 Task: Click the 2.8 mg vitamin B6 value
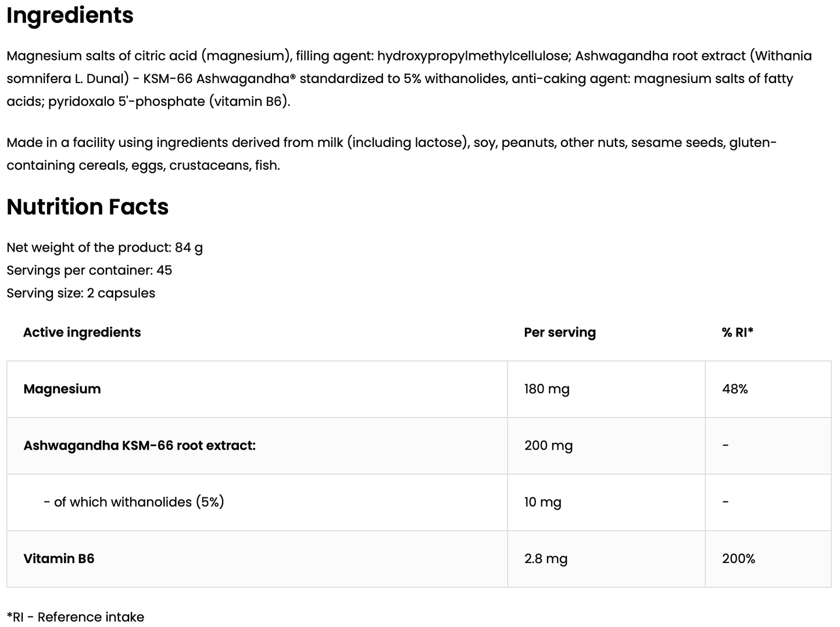click(545, 558)
